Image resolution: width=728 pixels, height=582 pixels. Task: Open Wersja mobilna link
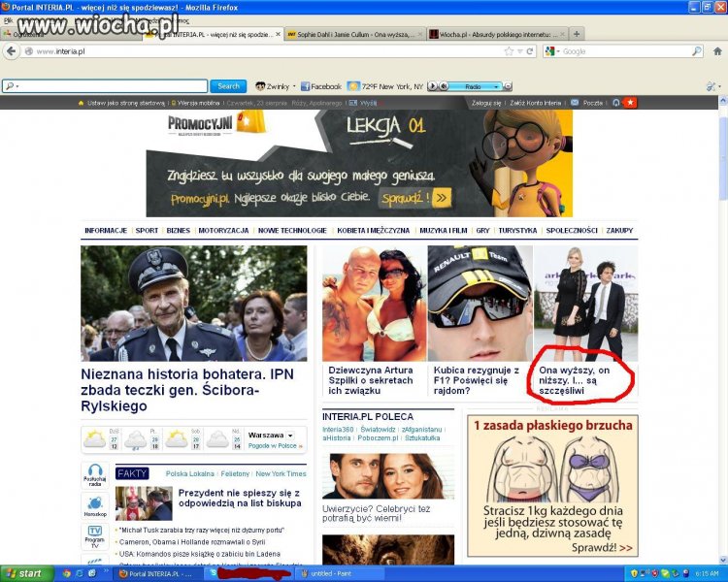[x=198, y=103]
